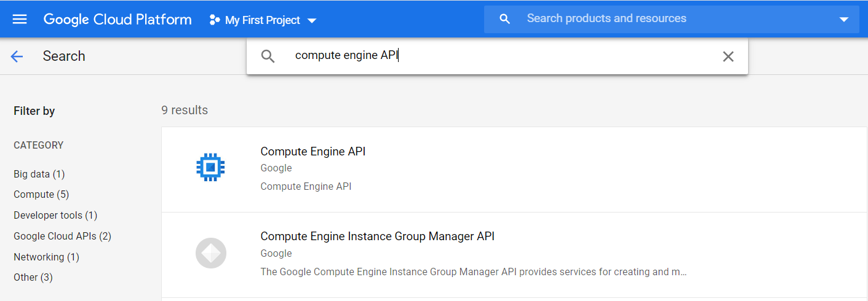868x301 pixels.
Task: Click the compute engine API search input
Action: pyautogui.click(x=492, y=56)
